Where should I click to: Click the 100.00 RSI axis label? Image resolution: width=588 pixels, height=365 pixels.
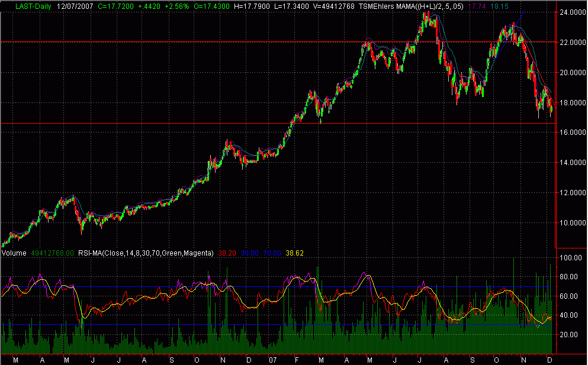571,259
